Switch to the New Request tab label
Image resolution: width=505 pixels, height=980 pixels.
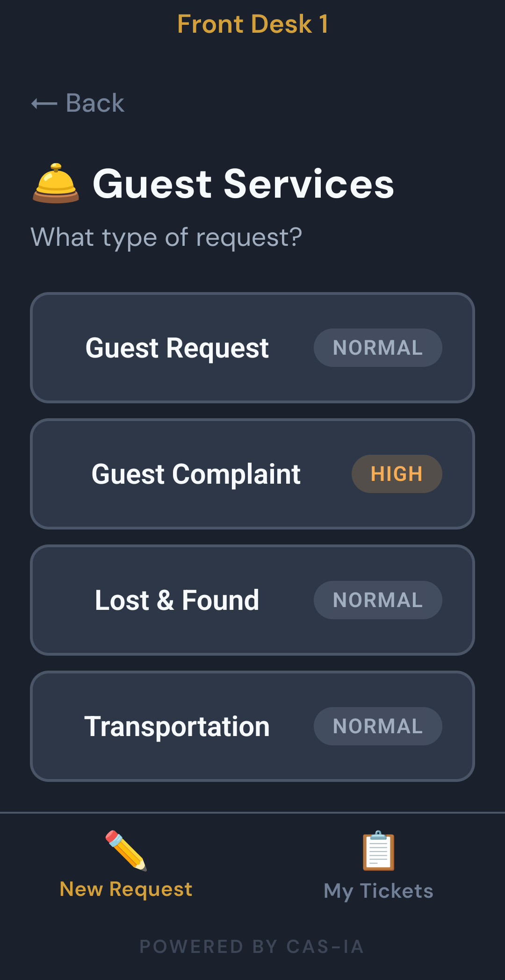click(x=126, y=889)
